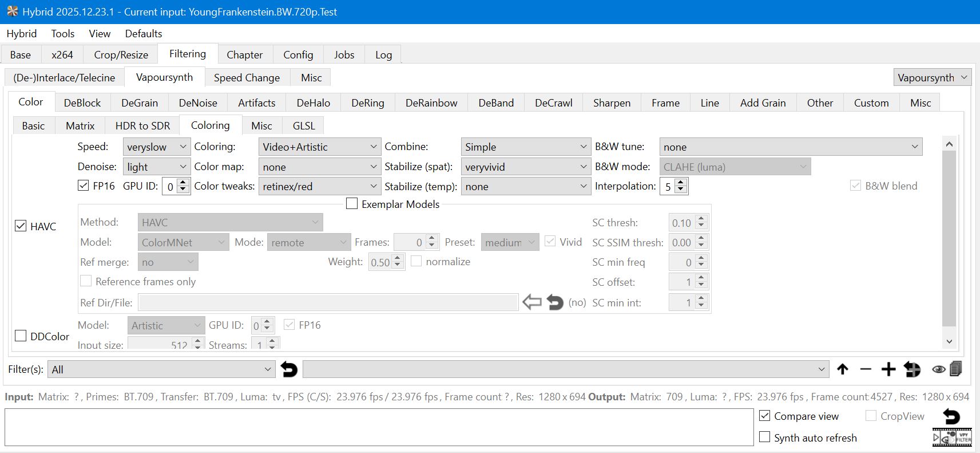Click the minus icon to remove filter

[x=865, y=369]
